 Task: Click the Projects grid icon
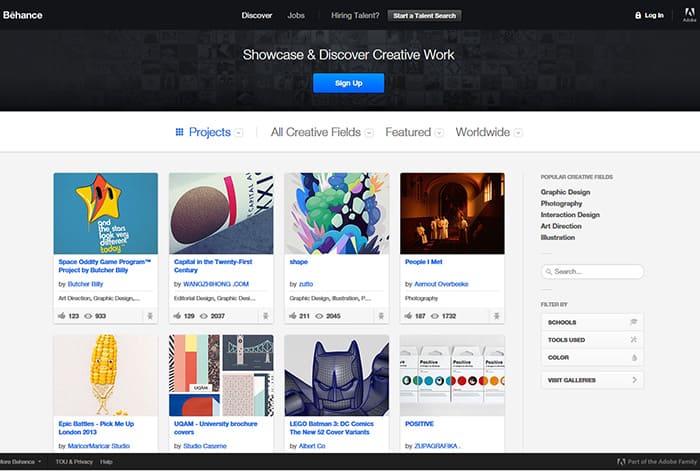pyautogui.click(x=179, y=132)
